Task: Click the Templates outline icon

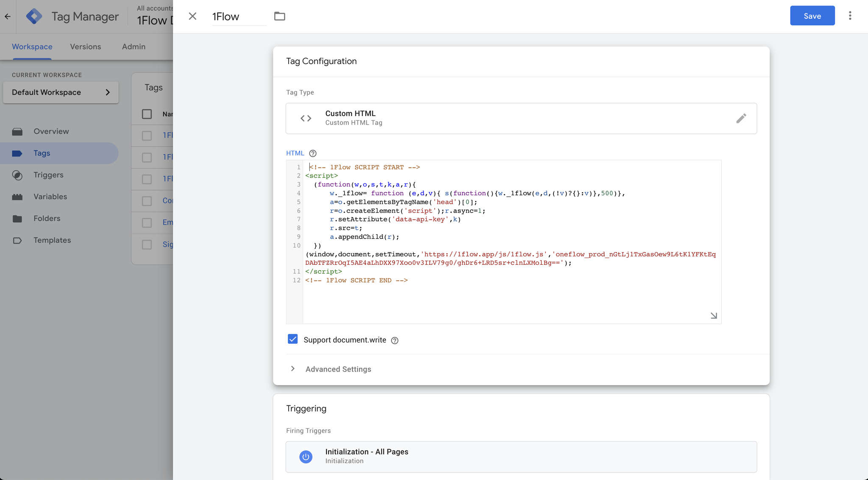Action: [17, 240]
